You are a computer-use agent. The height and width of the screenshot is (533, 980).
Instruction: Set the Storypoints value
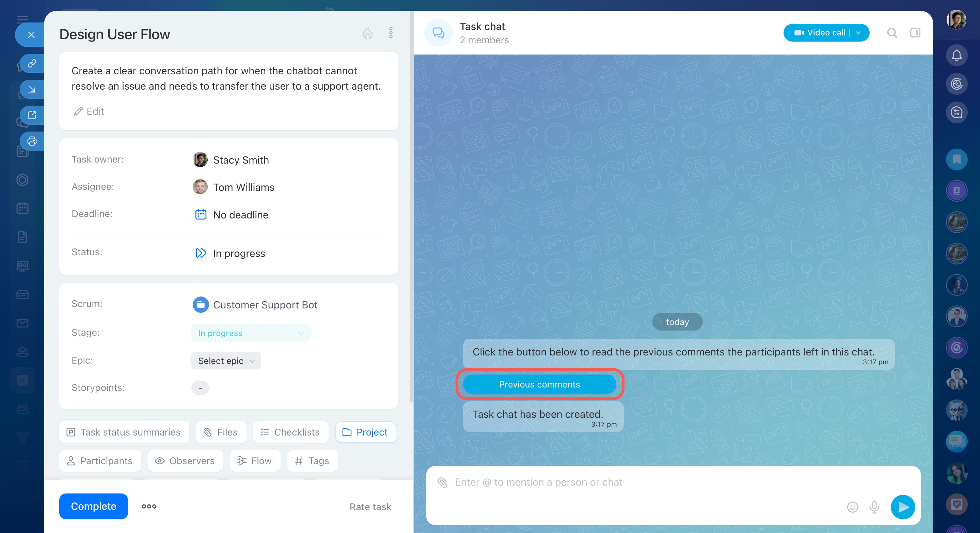click(x=200, y=388)
